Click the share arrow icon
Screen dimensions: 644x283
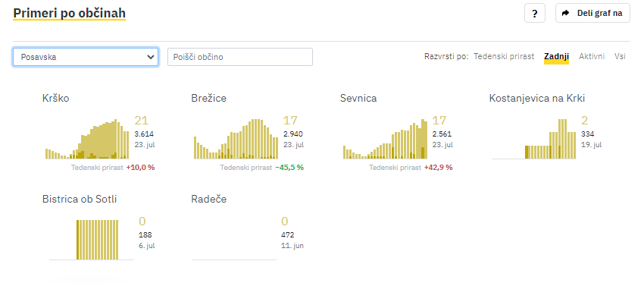click(x=566, y=13)
